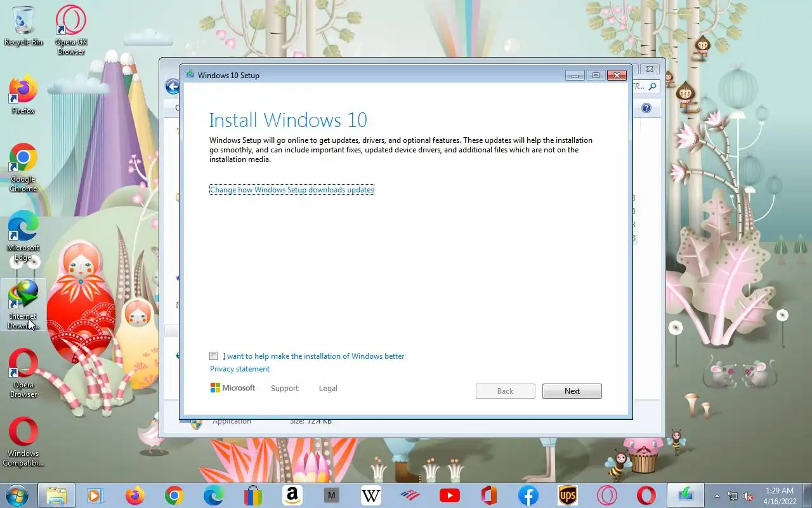The image size is (812, 508).
Task: Open the UPS taskbar shortcut
Action: click(567, 495)
